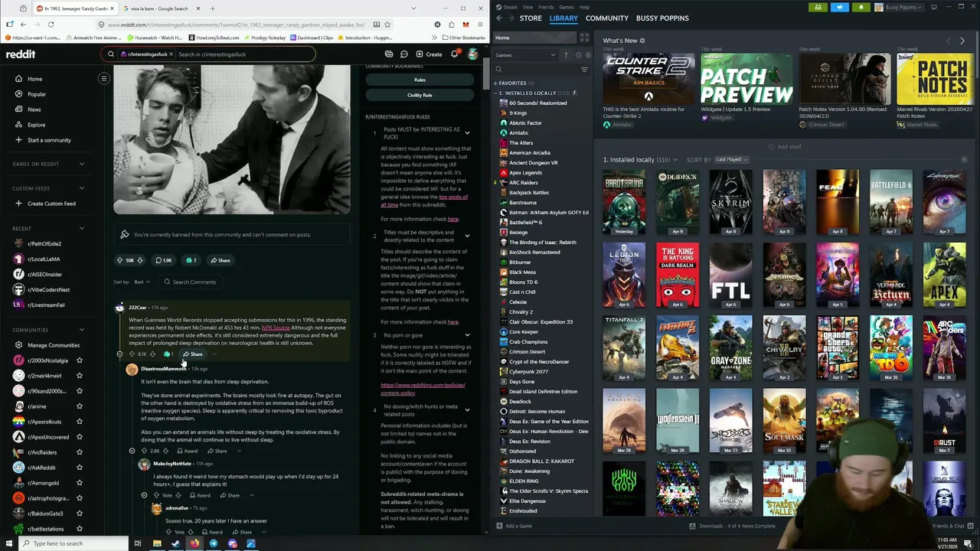Viewport: 980px width, 551px height.
Task: Select Baldur... Barotrauma in Steam game list
Action: point(522,203)
